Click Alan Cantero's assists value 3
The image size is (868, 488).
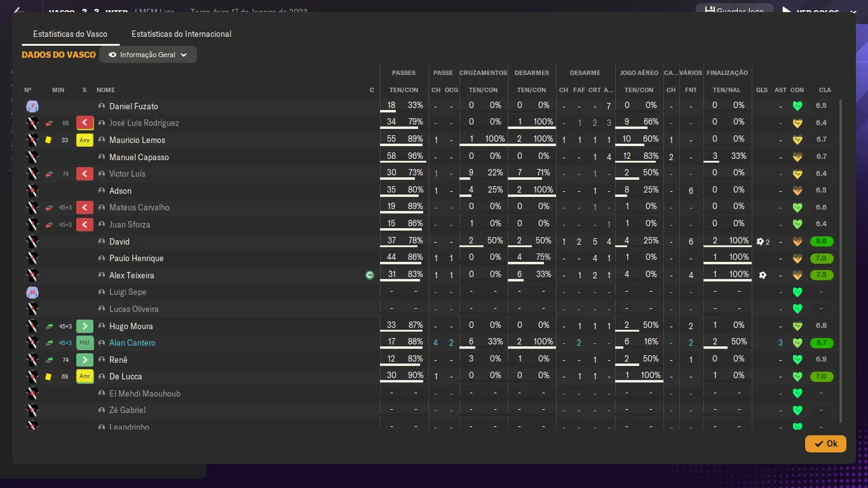tap(780, 343)
